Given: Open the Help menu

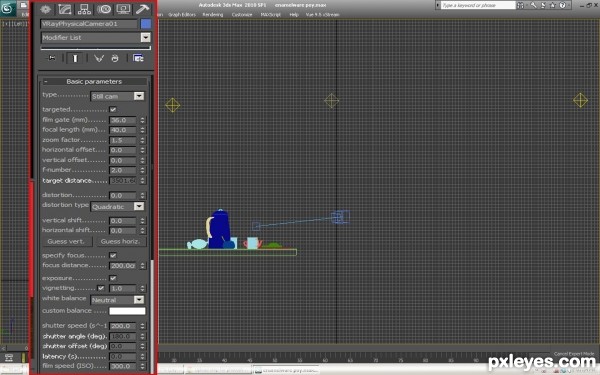Looking at the screenshot, I should (x=294, y=15).
